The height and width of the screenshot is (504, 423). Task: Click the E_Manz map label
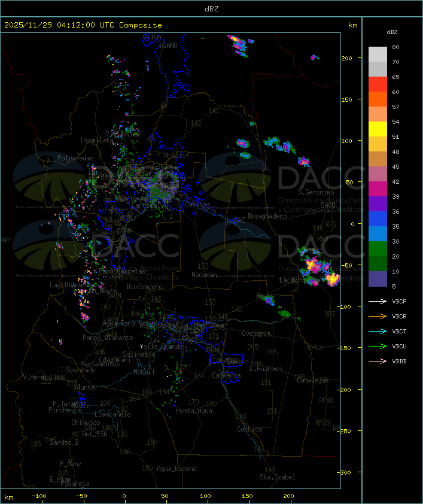pyautogui.click(x=71, y=464)
